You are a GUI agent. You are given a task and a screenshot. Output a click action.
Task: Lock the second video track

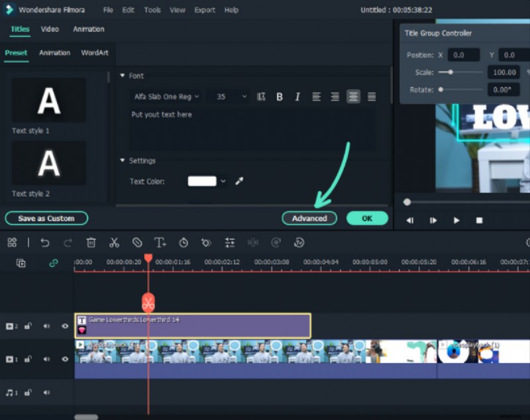click(28, 326)
